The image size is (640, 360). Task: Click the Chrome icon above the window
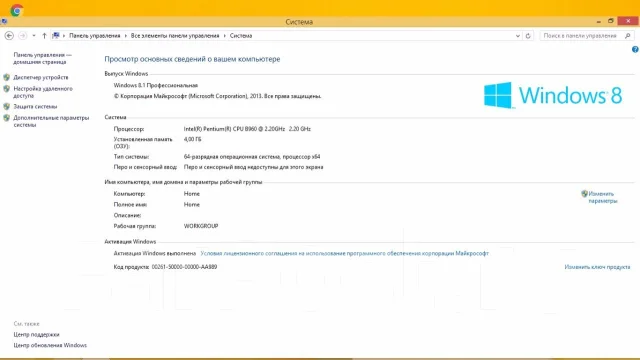17,10
